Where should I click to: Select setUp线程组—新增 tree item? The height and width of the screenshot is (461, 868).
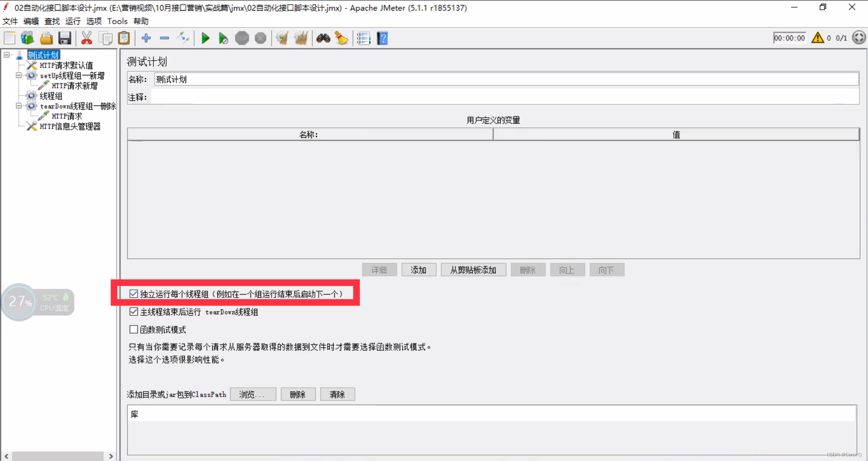click(x=72, y=75)
